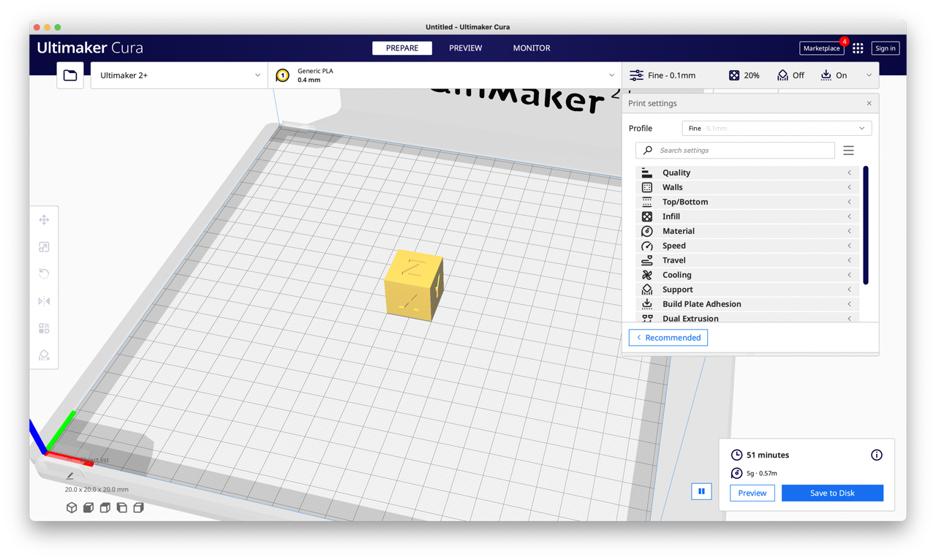Switch camera to the front view cube icon
The image size is (936, 560).
[x=88, y=507]
